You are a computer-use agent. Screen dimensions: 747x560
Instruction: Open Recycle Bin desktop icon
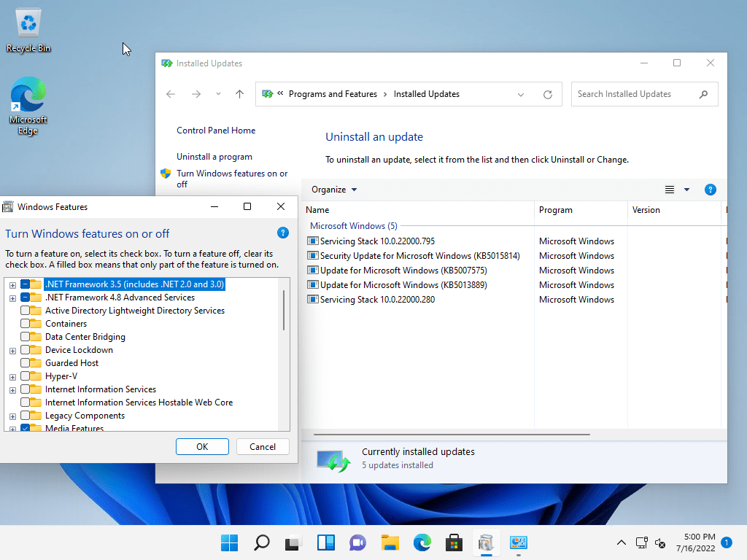point(28,31)
